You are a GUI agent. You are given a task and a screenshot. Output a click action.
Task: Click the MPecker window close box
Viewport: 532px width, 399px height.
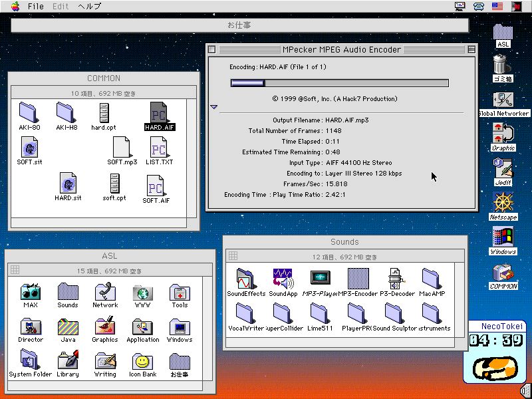coord(211,49)
